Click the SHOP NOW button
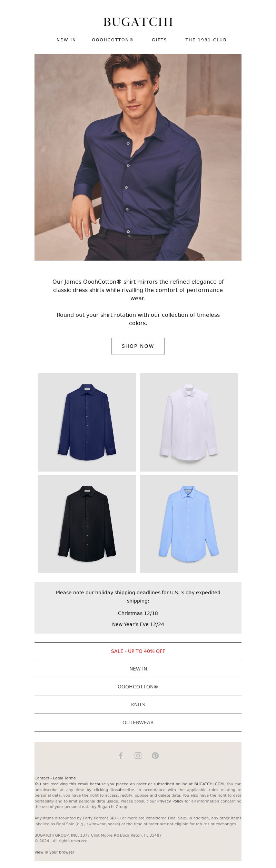The height and width of the screenshot is (868, 276). click(138, 346)
